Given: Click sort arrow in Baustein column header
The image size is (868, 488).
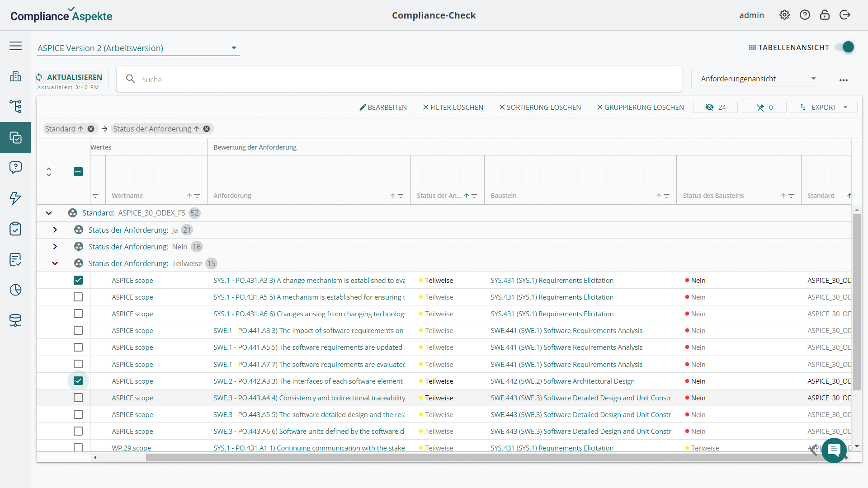Looking at the screenshot, I should click(659, 196).
